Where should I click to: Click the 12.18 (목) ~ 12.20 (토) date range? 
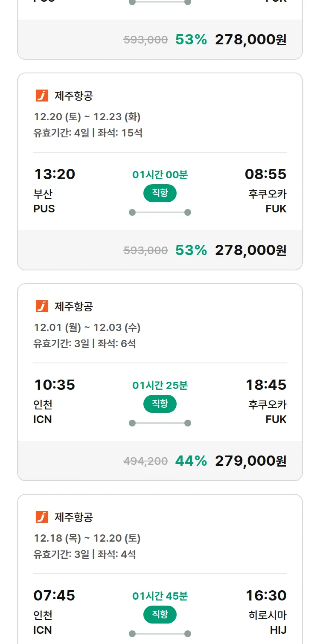pos(87,538)
